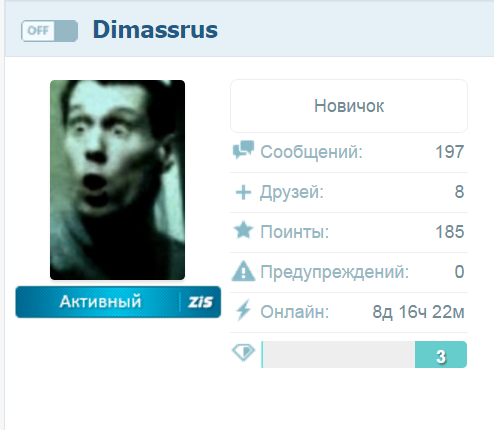Click the OFF status toggle
This screenshot has width=494, height=430.
pyautogui.click(x=49, y=31)
